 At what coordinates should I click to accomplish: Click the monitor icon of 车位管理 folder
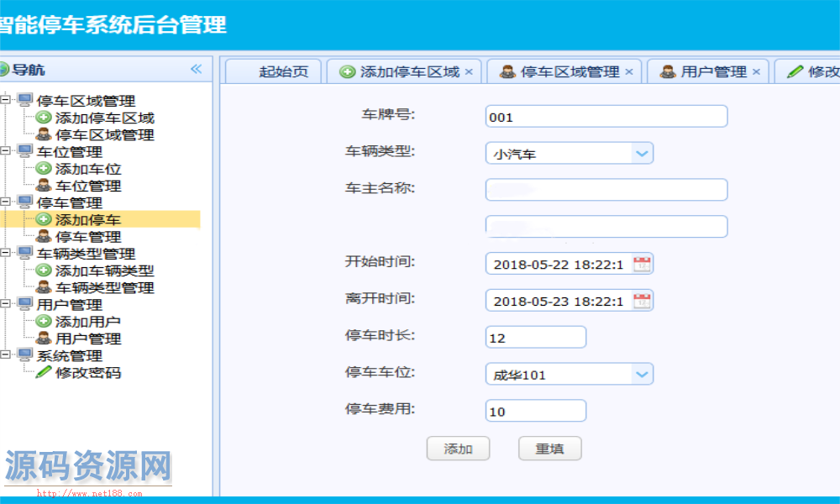coord(24,150)
